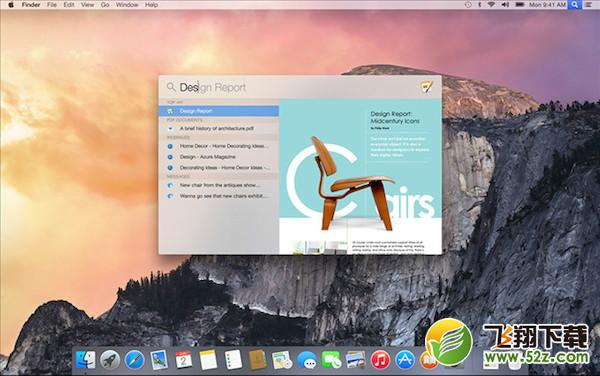Open the File menu
The width and height of the screenshot is (600, 376).
(52, 5)
